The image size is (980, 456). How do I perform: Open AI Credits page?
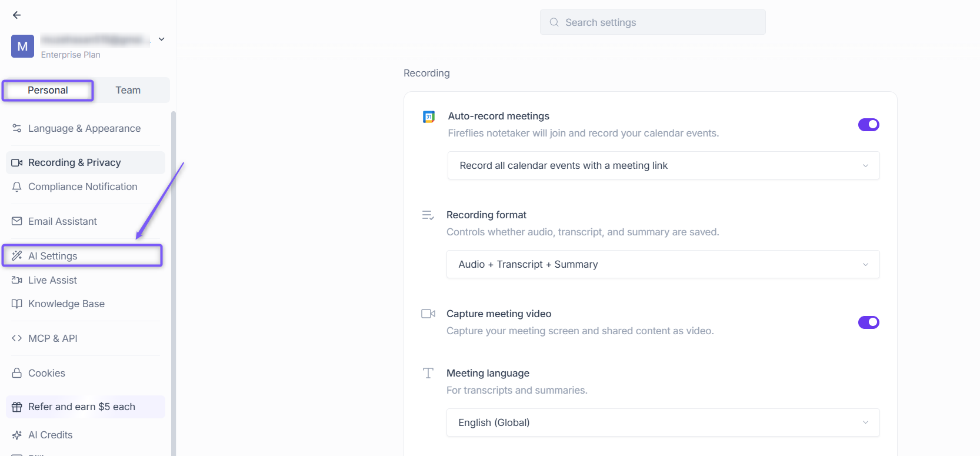pyautogui.click(x=85, y=435)
